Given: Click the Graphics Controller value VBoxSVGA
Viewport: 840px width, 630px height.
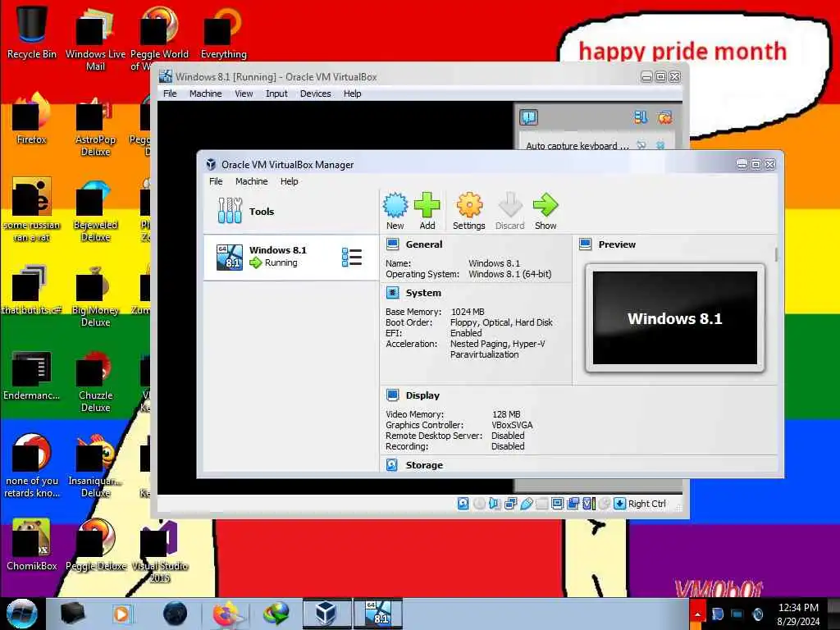Looking at the screenshot, I should (512, 425).
